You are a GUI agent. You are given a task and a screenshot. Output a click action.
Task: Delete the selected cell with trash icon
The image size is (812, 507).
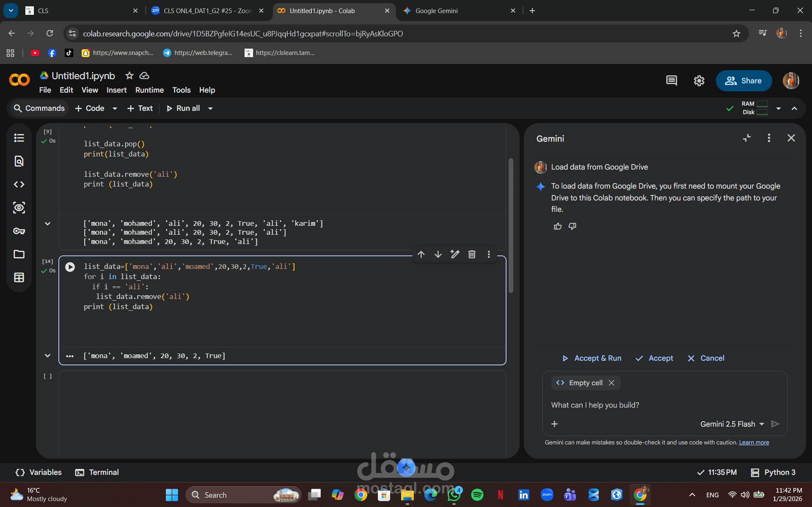click(472, 254)
